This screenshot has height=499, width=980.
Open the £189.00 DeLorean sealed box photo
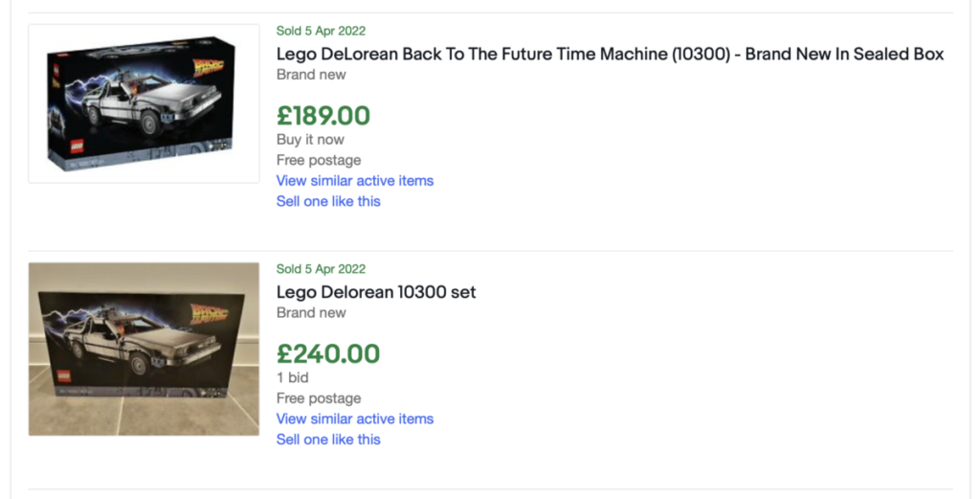click(144, 103)
